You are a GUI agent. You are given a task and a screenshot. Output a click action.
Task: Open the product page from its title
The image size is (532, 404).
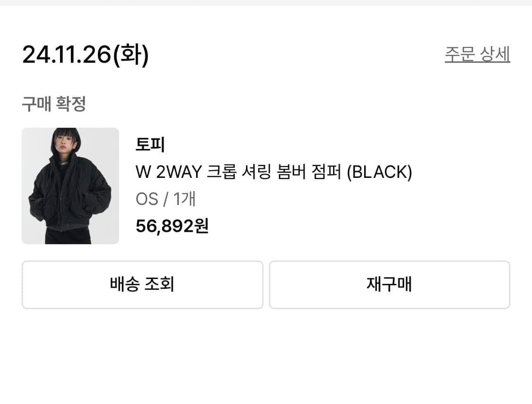click(273, 172)
